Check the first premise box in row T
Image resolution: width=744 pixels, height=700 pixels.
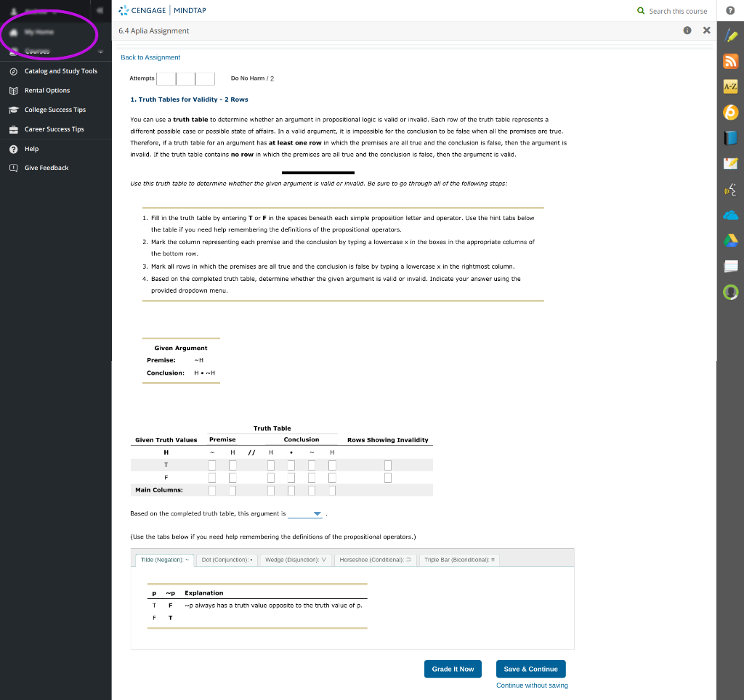[x=211, y=463]
